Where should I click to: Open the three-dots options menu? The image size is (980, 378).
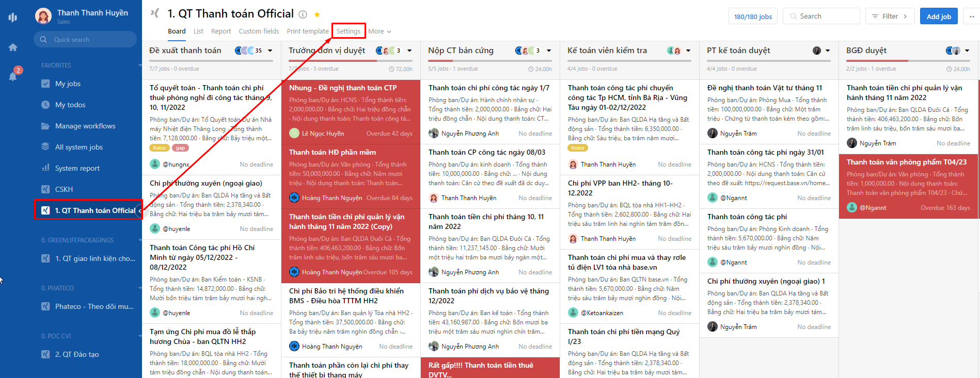coord(972,16)
